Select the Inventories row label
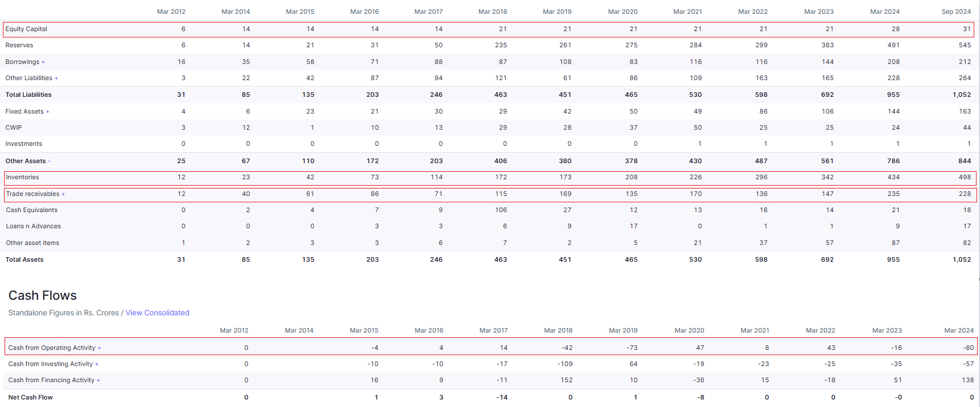980x407 pixels. tap(22, 177)
